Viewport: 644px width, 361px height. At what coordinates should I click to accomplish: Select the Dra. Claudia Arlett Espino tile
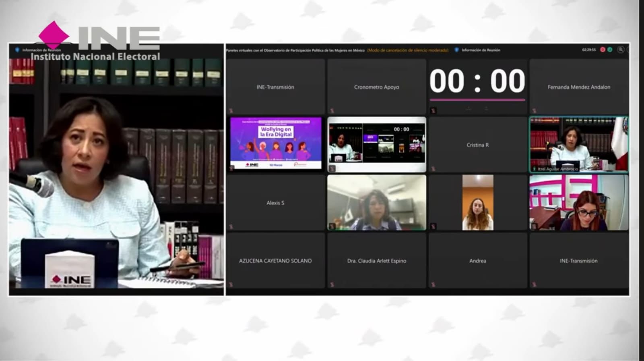tap(376, 261)
